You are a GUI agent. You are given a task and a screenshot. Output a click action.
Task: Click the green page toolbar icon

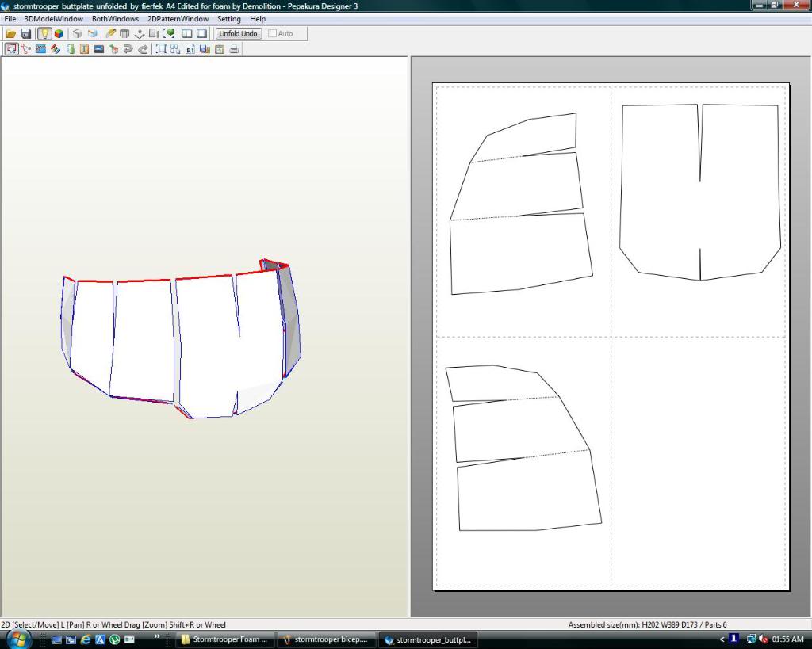70,49
